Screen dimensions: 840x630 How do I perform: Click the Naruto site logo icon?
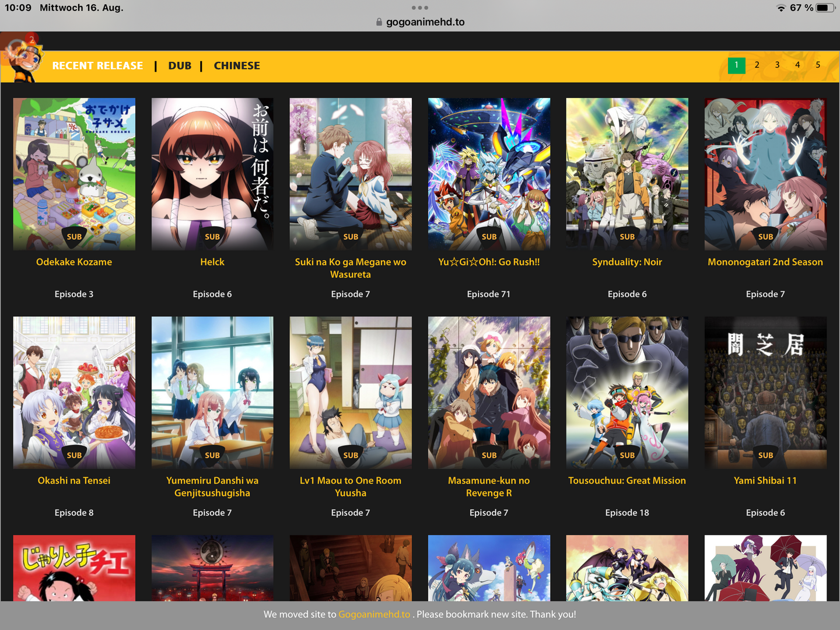coord(22,57)
